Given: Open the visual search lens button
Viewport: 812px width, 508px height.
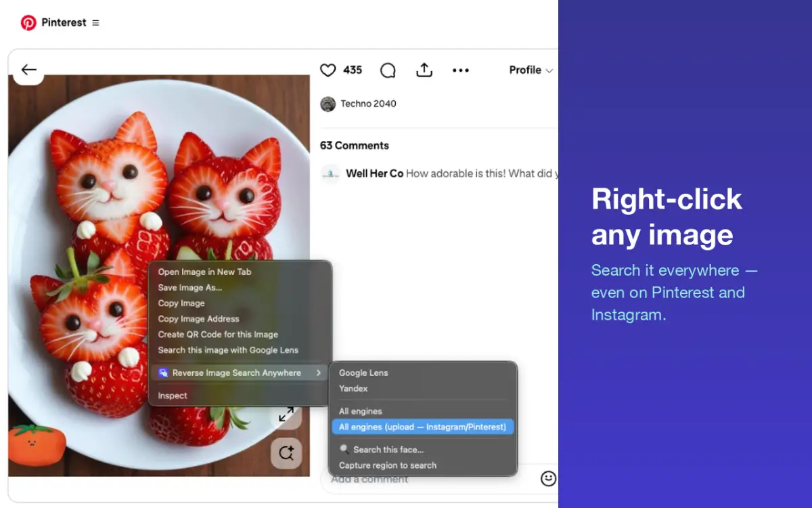Looking at the screenshot, I should point(286,453).
